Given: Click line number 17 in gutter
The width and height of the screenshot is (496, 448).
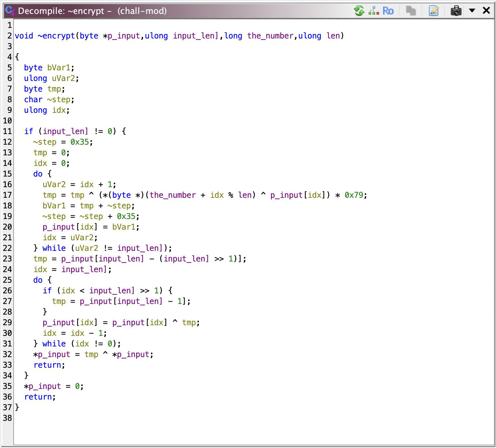Looking at the screenshot, I should click(7, 195).
